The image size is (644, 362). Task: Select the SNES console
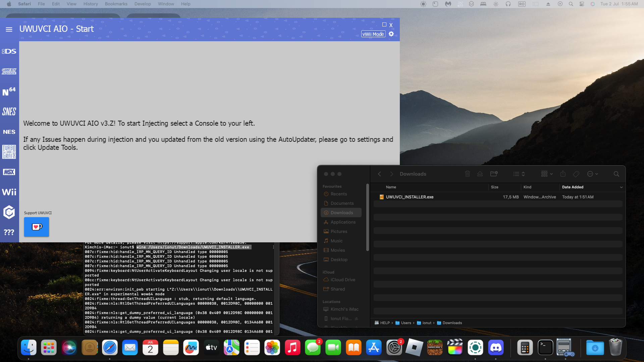9,112
